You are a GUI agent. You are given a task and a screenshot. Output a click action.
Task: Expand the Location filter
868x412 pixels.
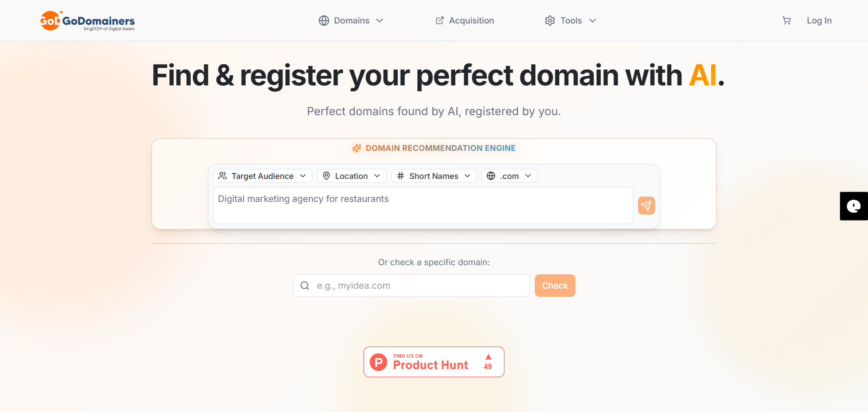coord(351,176)
